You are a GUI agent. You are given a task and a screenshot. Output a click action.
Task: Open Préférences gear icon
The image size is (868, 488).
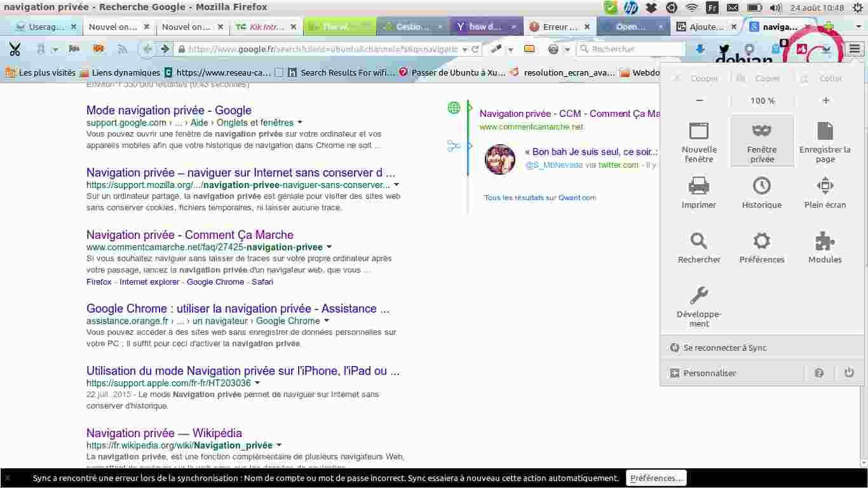(762, 241)
